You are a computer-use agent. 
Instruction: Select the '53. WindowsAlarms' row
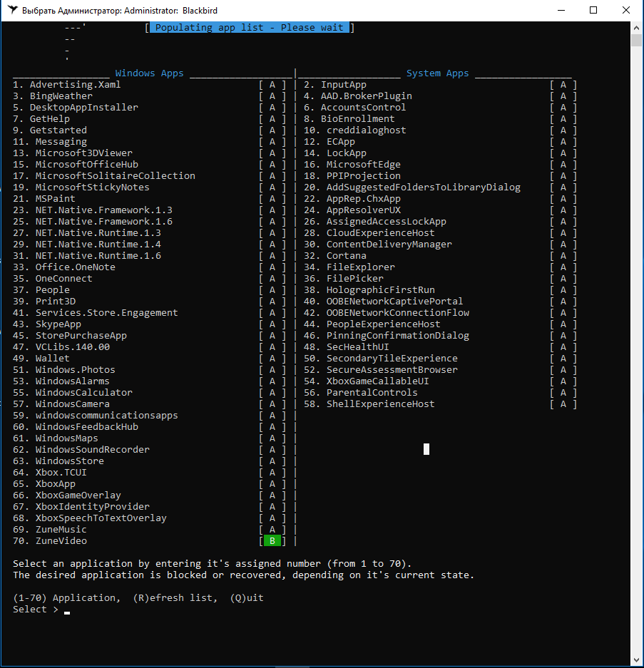149,381
